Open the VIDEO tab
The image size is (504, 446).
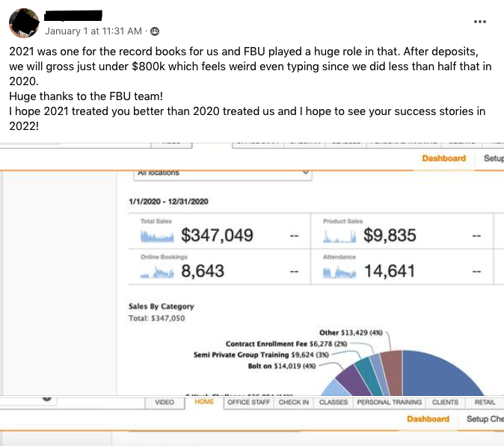[x=165, y=403]
